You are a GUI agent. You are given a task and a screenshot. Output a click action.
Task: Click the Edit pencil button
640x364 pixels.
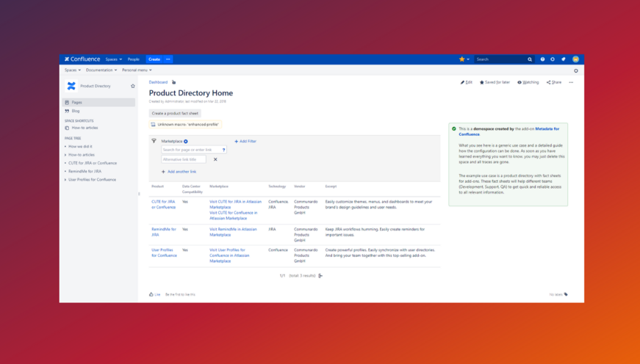click(x=466, y=82)
